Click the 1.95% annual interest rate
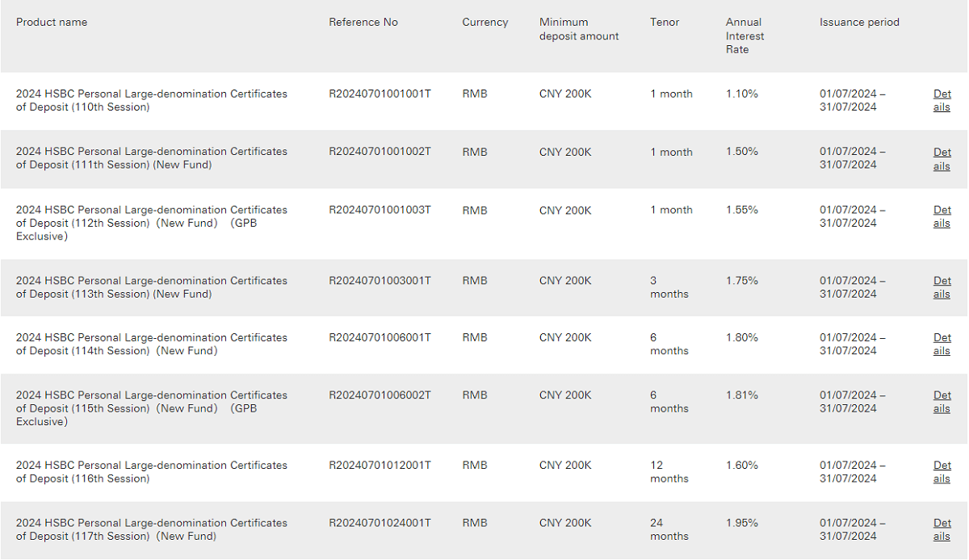This screenshot has height=560, width=969. pyautogui.click(x=741, y=523)
